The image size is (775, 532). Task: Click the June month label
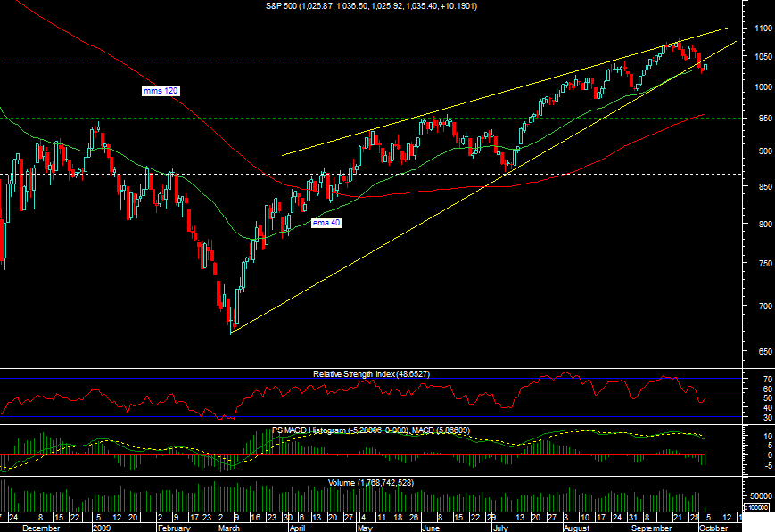tap(430, 528)
